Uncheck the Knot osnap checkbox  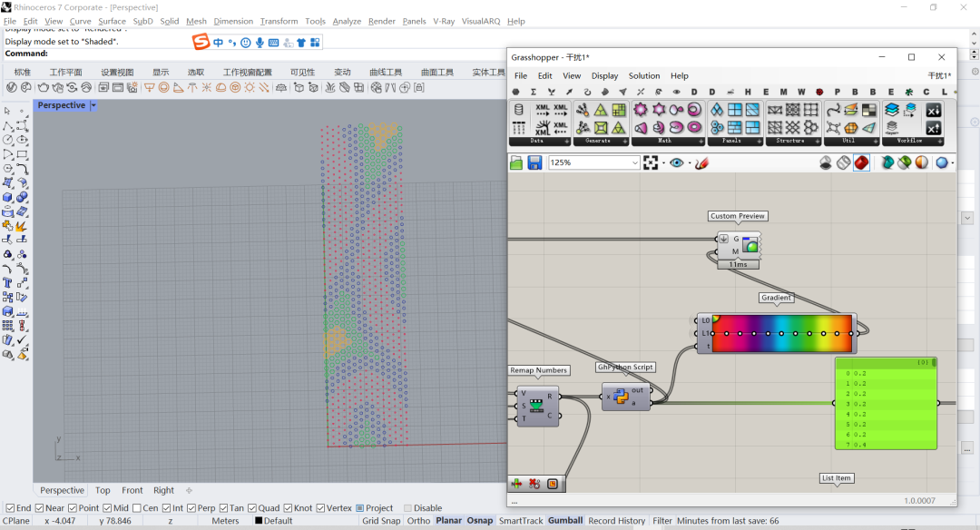pos(289,508)
